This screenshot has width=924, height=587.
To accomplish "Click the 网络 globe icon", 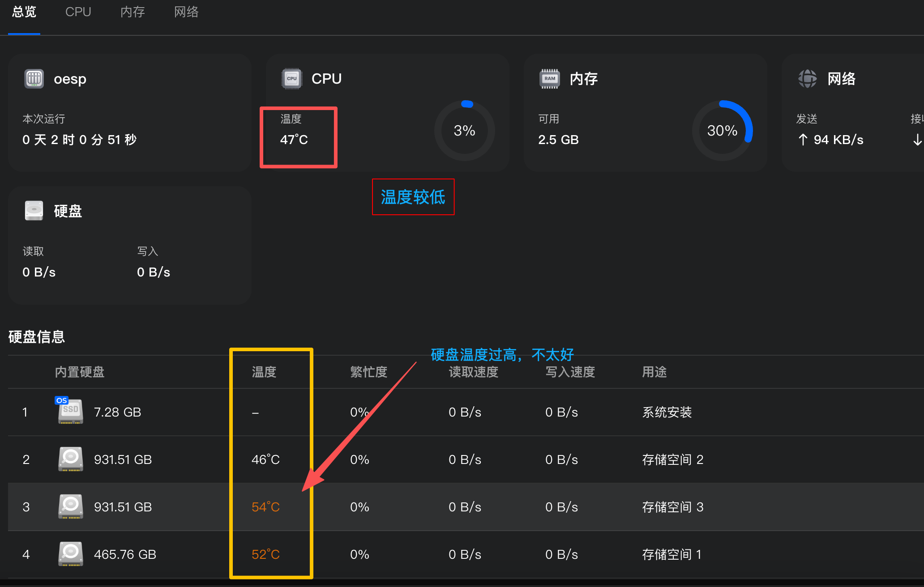I will pyautogui.click(x=807, y=78).
